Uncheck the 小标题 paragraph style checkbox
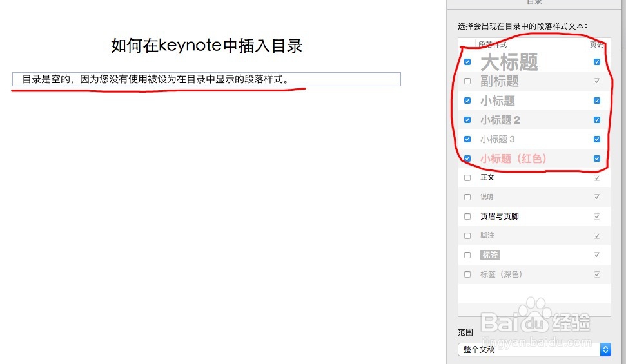The width and height of the screenshot is (626, 364). click(x=467, y=101)
